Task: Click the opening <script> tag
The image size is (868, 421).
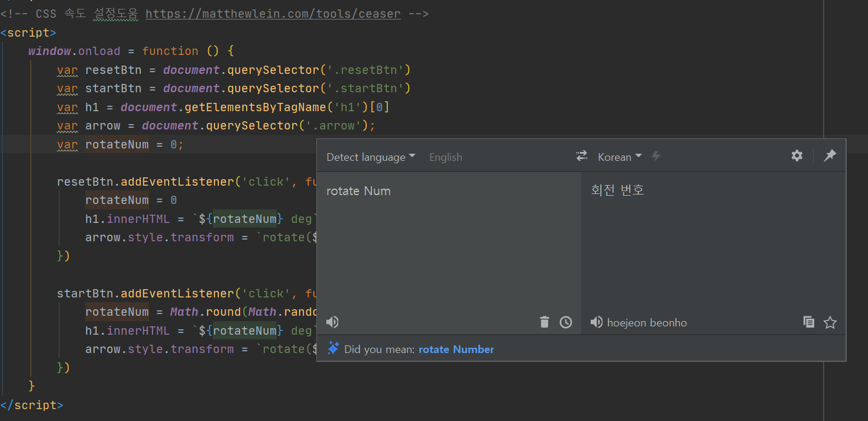Action: (28, 33)
